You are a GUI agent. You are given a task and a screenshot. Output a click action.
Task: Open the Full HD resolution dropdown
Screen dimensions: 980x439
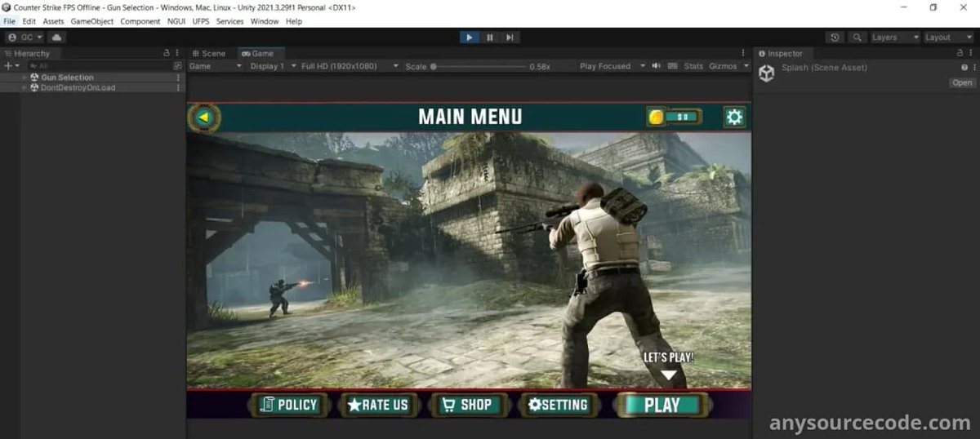point(350,66)
